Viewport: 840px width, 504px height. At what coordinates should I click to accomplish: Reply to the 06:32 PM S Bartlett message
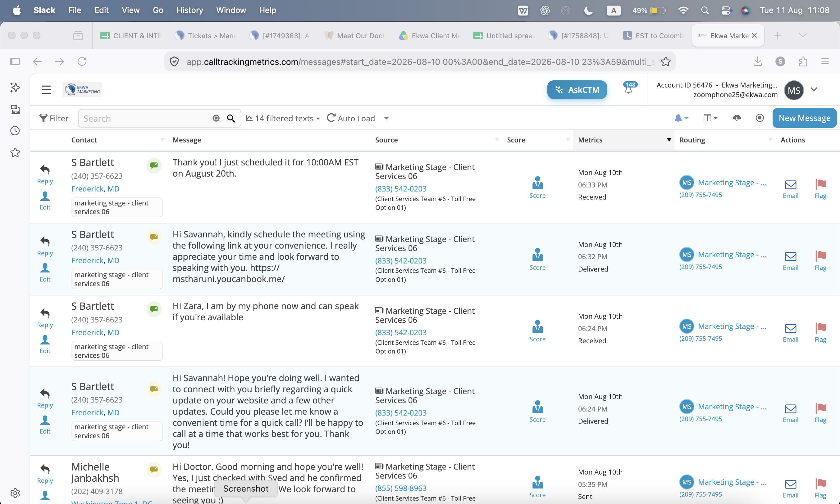[x=45, y=246]
